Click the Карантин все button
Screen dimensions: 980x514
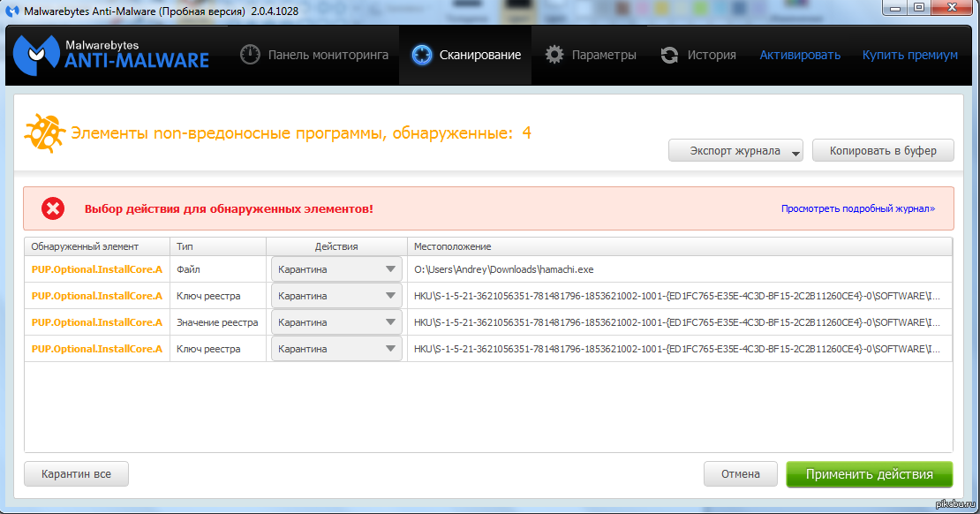pos(76,474)
